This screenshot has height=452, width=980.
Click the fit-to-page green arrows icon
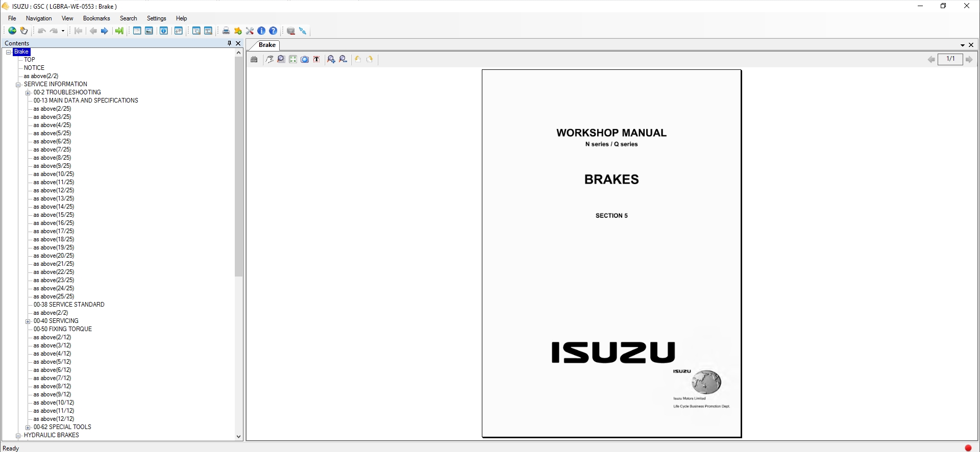tap(293, 60)
